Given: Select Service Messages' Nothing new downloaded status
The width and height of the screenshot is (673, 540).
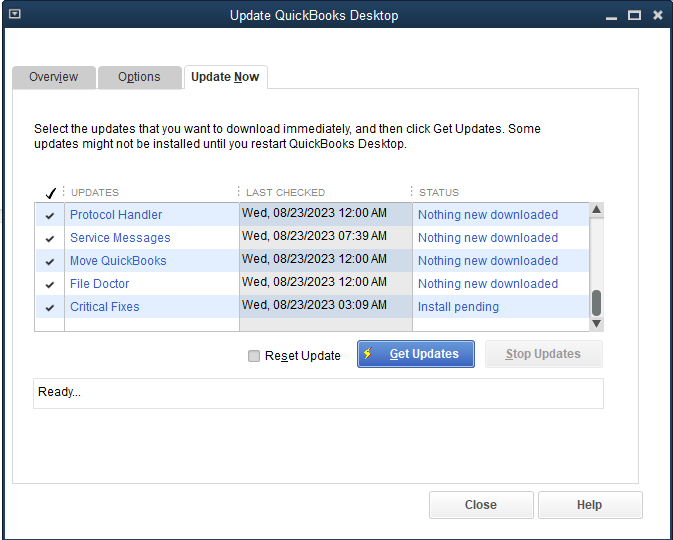Looking at the screenshot, I should [x=488, y=238].
